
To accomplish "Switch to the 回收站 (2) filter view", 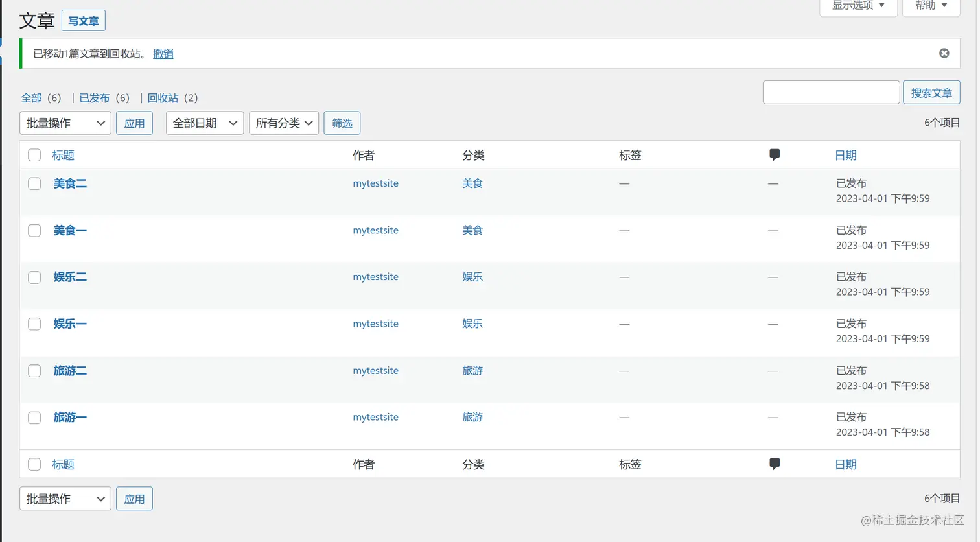I will click(163, 97).
